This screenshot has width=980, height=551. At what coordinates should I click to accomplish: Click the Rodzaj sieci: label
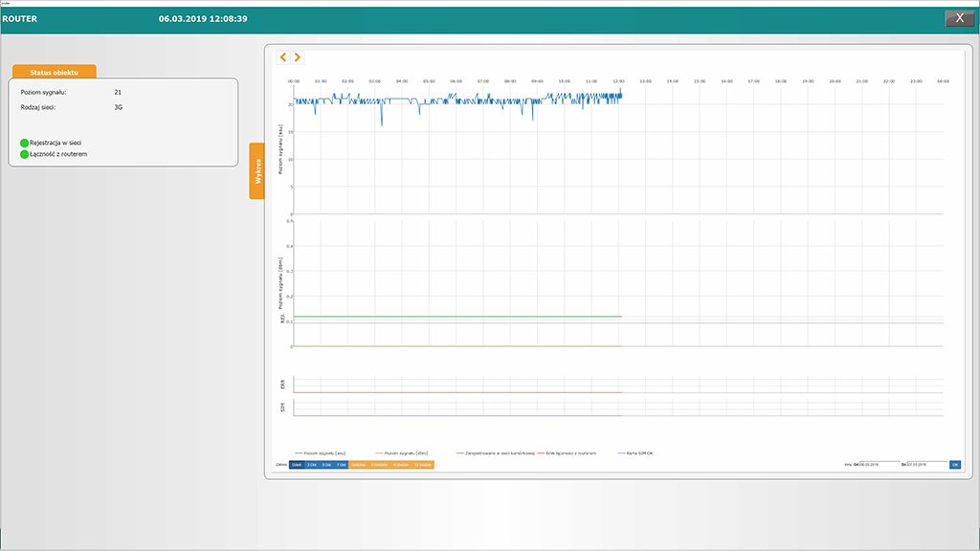[38, 107]
